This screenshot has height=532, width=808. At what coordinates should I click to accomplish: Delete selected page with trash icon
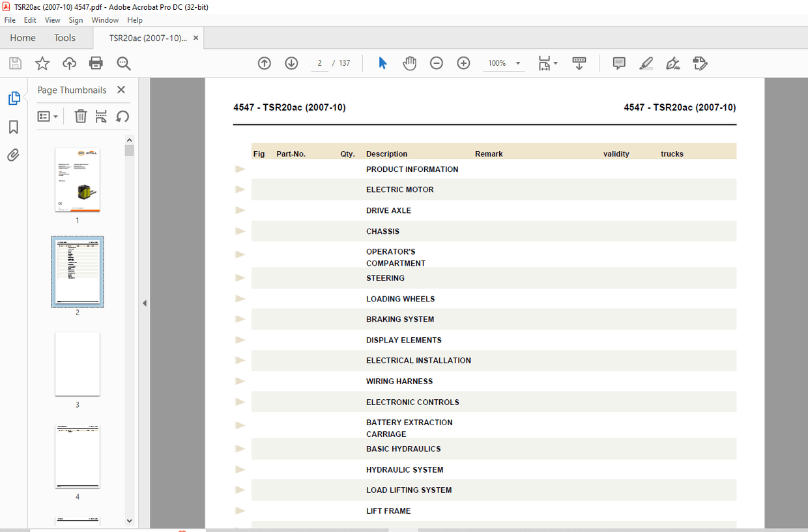(81, 117)
